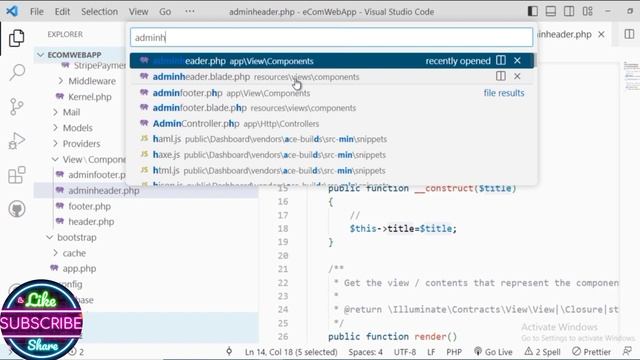Change indentation via Spaces: 4

pos(365,352)
